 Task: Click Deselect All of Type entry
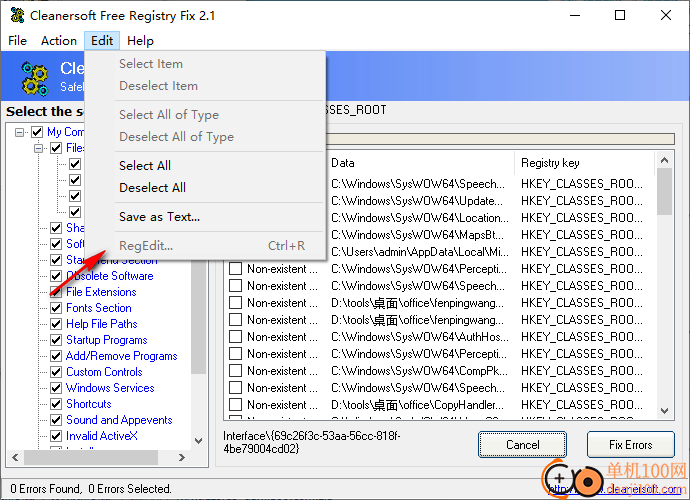206,136
